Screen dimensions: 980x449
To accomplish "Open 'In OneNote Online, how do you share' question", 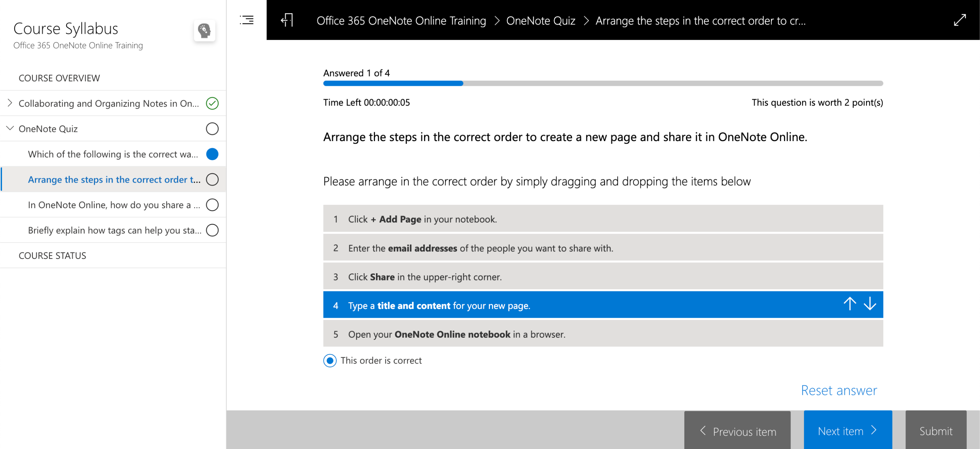I will point(114,205).
